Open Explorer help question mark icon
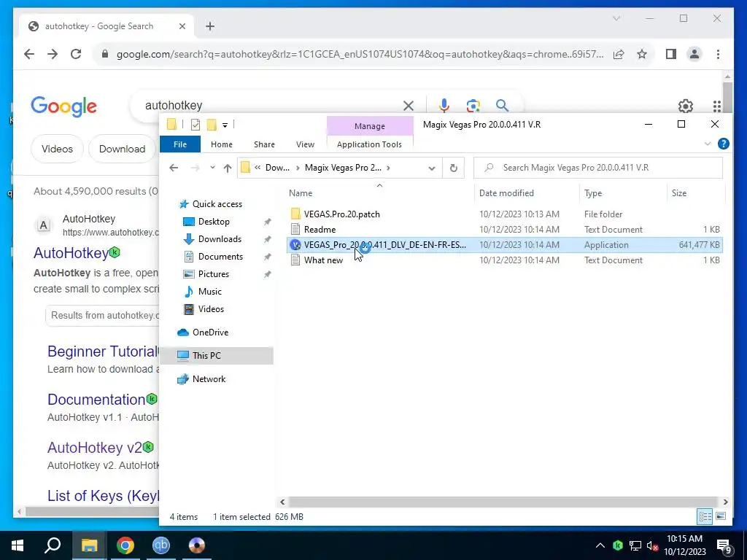Image resolution: width=747 pixels, height=560 pixels. [723, 144]
